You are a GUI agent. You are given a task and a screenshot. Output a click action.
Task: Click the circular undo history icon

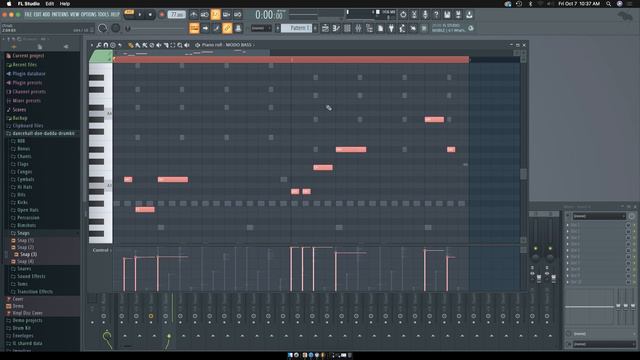tap(403, 15)
